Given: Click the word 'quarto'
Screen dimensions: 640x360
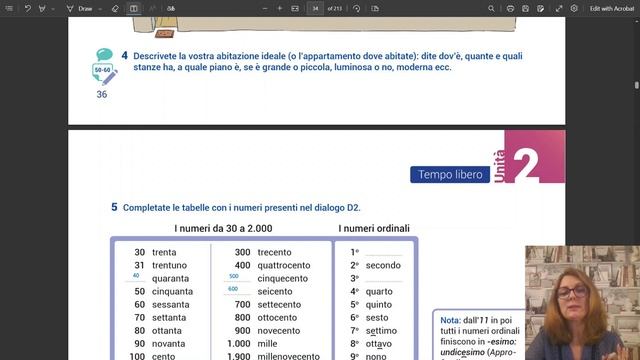Looking at the screenshot, I should click(379, 291).
